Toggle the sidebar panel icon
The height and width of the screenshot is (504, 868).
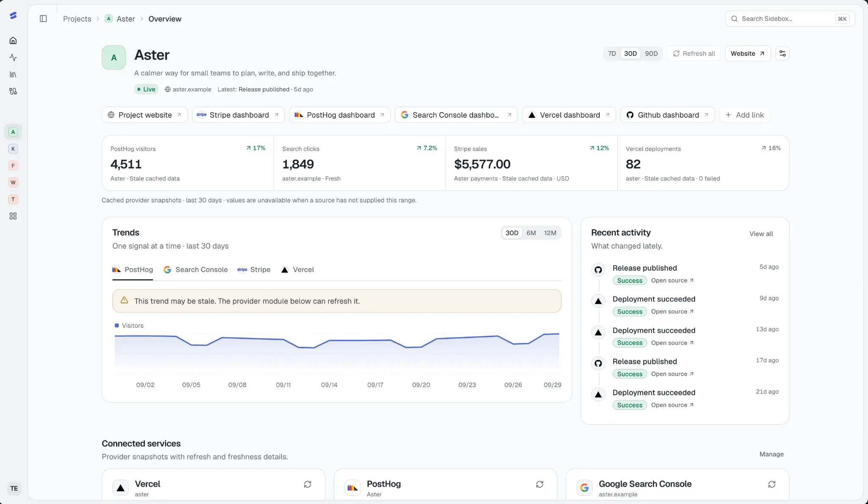click(43, 19)
